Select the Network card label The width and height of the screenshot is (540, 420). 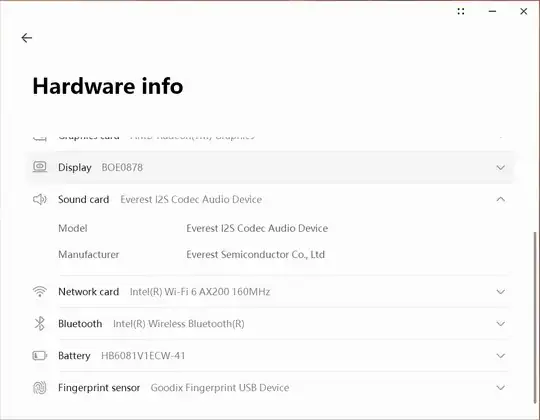click(x=89, y=292)
